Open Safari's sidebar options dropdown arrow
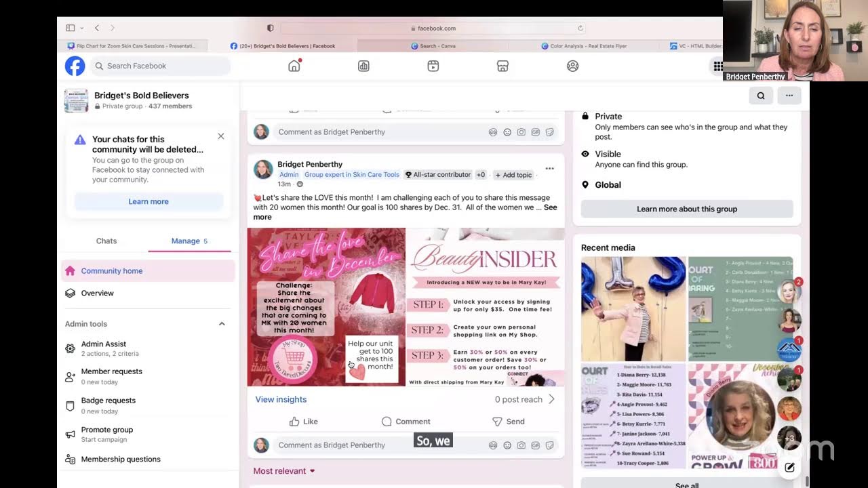Screen dimensions: 868x488 [82, 28]
